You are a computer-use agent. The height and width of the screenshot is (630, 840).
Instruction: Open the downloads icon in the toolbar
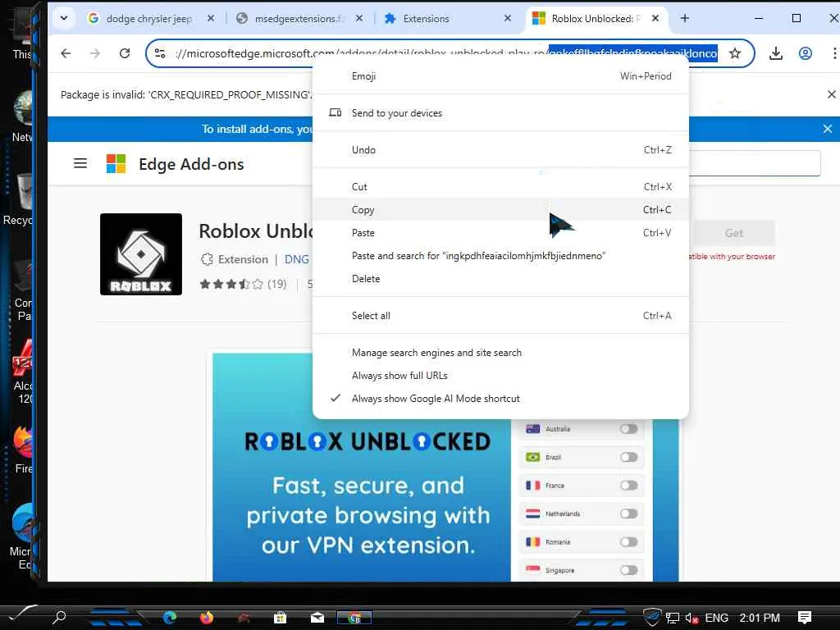[776, 53]
